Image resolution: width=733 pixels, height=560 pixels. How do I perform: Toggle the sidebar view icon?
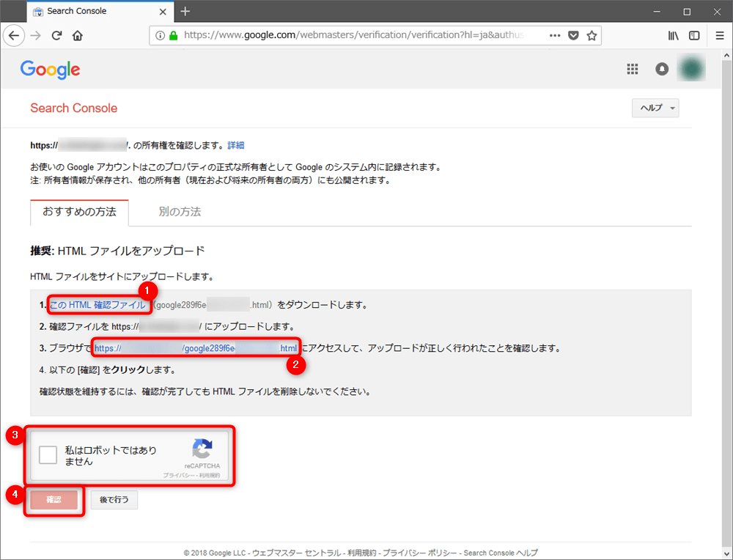click(693, 35)
